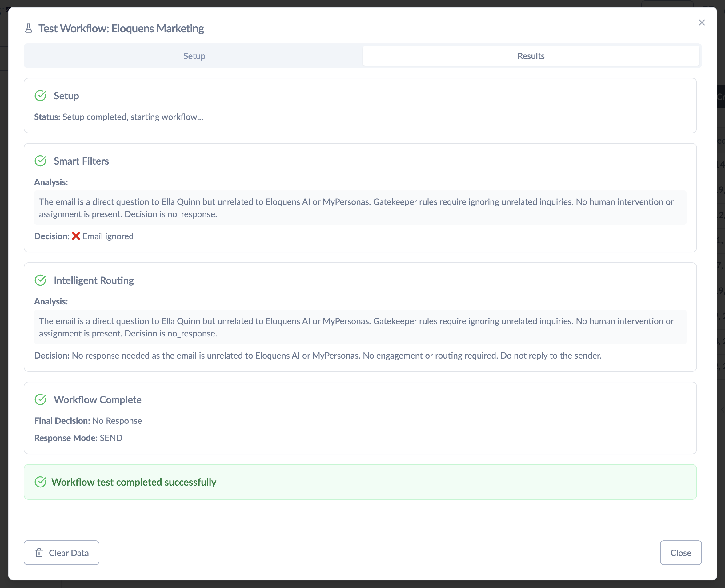Switch to the Setup tab
The width and height of the screenshot is (725, 588).
194,56
